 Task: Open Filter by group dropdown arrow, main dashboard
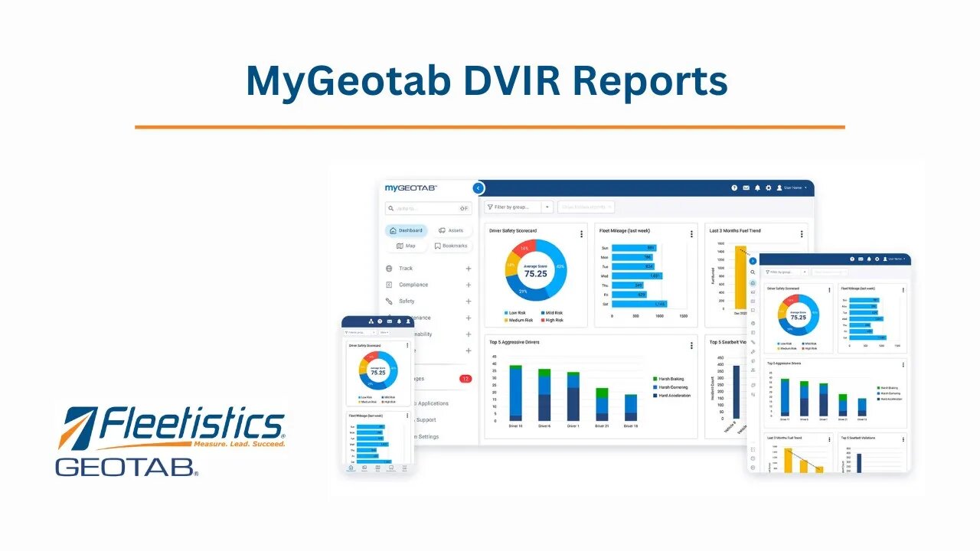pyautogui.click(x=547, y=207)
